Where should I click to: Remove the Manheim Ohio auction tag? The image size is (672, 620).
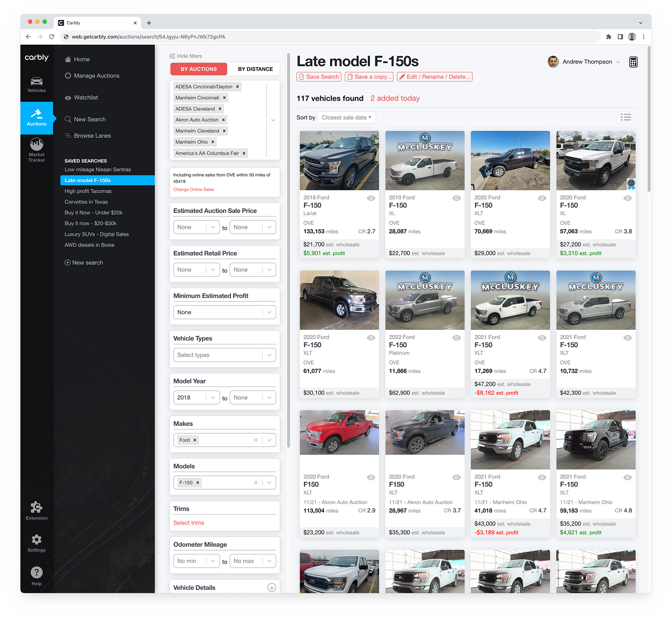pos(213,142)
